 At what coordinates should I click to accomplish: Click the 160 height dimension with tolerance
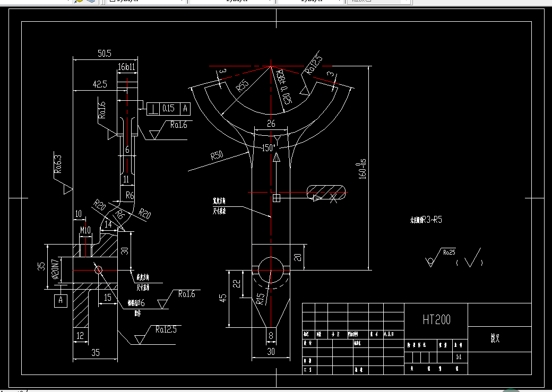click(x=361, y=169)
